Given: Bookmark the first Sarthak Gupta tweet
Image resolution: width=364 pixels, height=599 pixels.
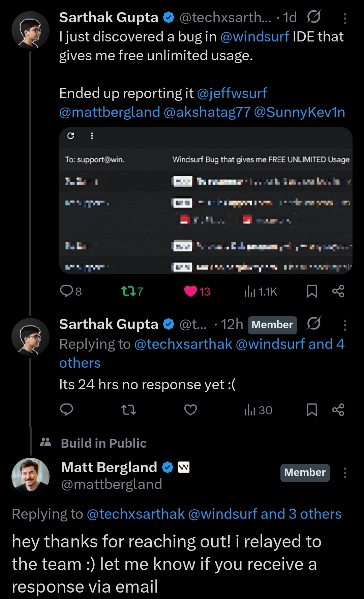Looking at the screenshot, I should coord(312,291).
